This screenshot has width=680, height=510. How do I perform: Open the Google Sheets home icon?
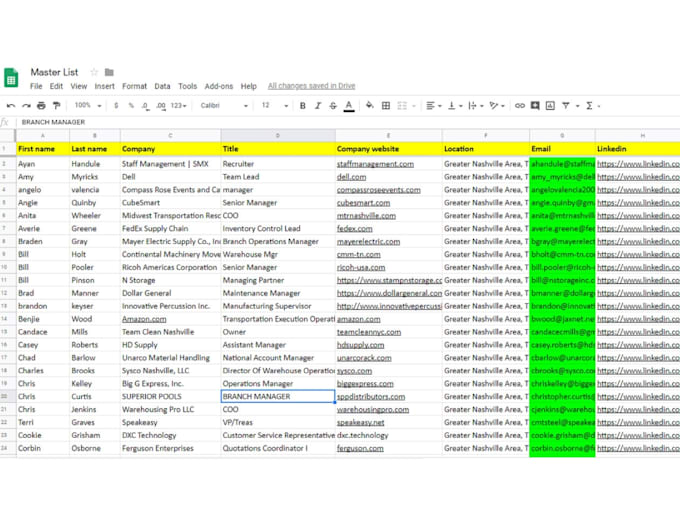click(x=11, y=78)
